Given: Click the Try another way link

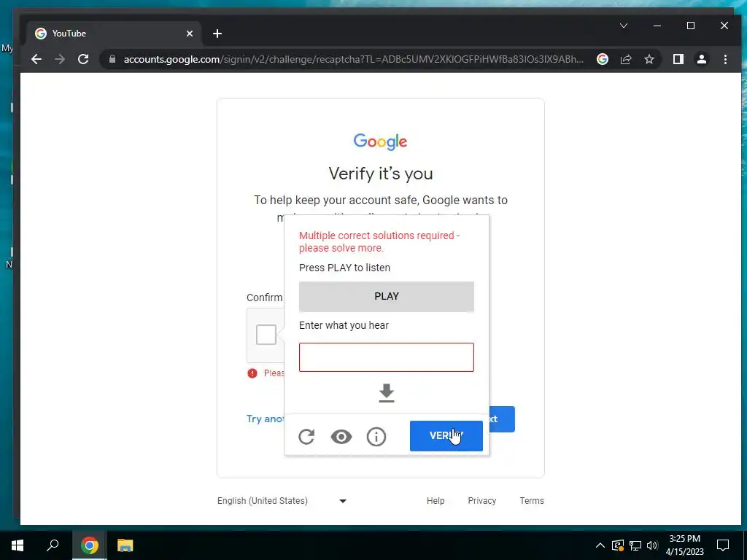Looking at the screenshot, I should point(265,419).
